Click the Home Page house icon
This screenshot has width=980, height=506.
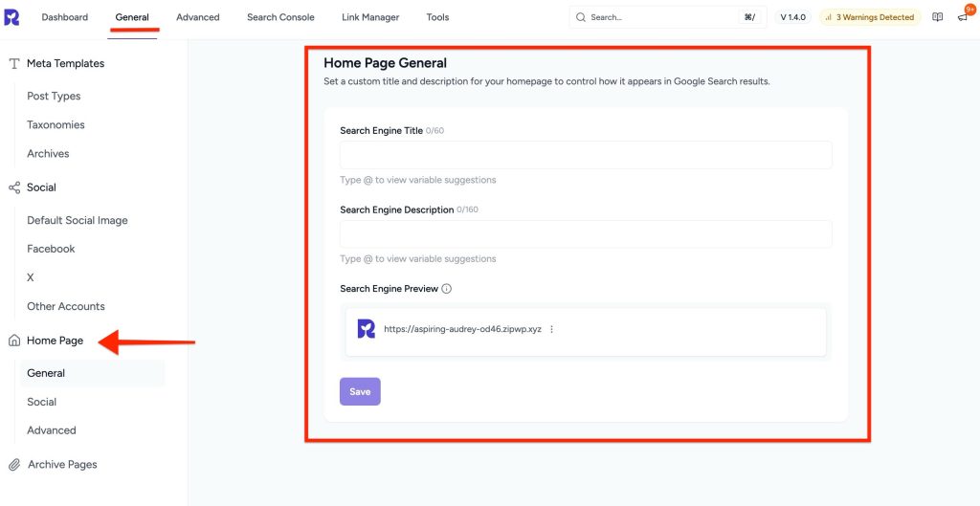[x=14, y=341]
